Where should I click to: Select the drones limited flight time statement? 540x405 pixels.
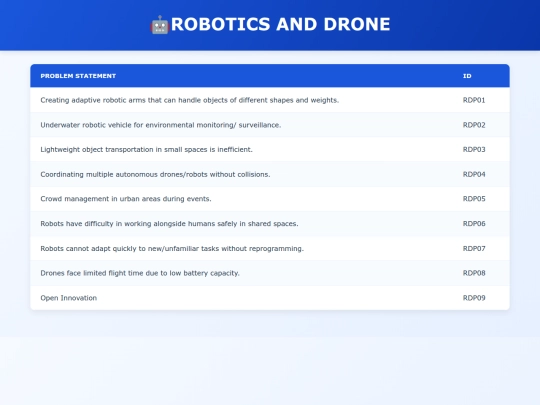click(140, 273)
